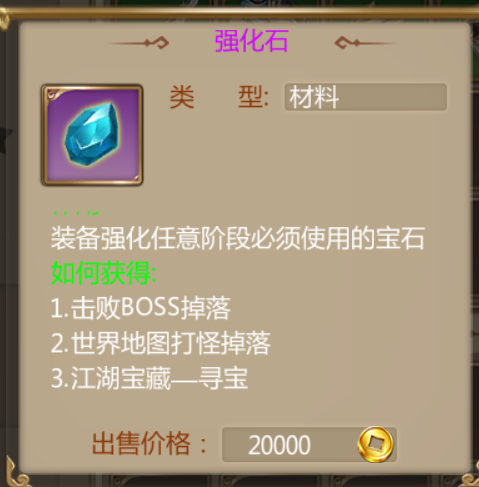Click the description line 装备强化任意阶段必须使用的宝石
The image size is (479, 487).
pos(238,238)
